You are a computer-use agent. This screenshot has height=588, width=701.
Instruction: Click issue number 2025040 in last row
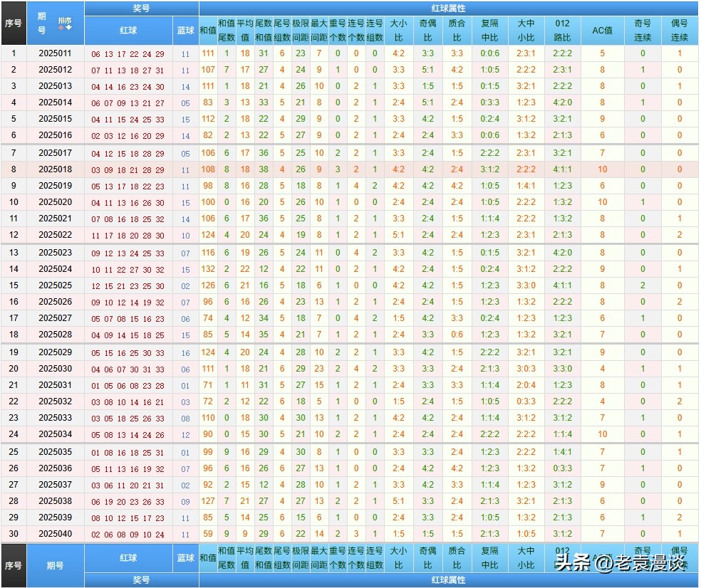pyautogui.click(x=56, y=534)
